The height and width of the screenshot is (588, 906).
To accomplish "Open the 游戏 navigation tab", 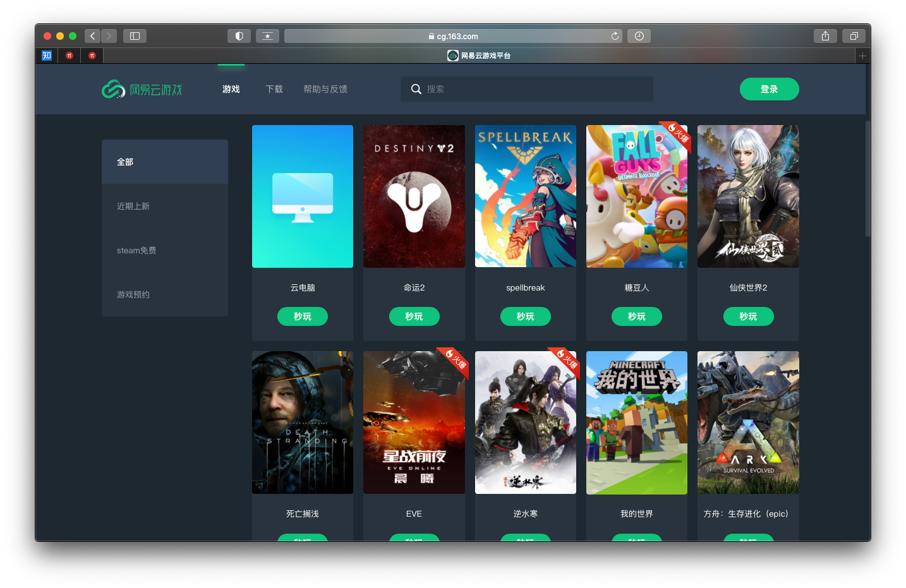I will tap(231, 89).
